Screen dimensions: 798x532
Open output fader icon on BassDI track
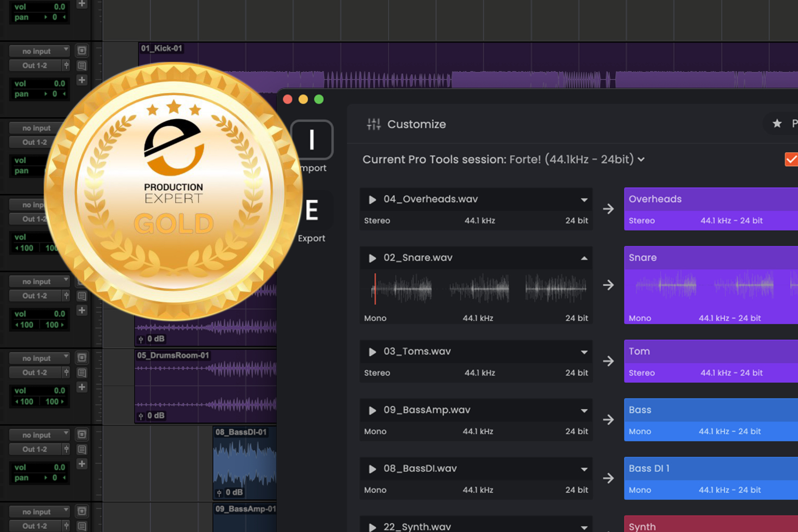66,449
